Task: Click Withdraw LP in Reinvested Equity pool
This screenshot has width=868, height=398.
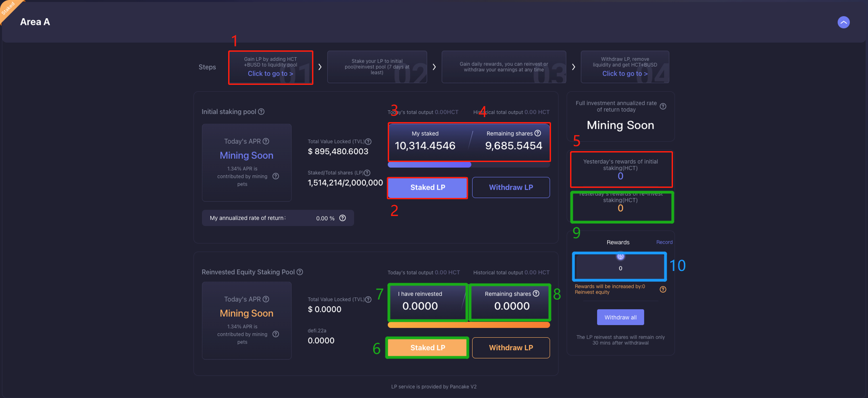Action: coord(511,348)
